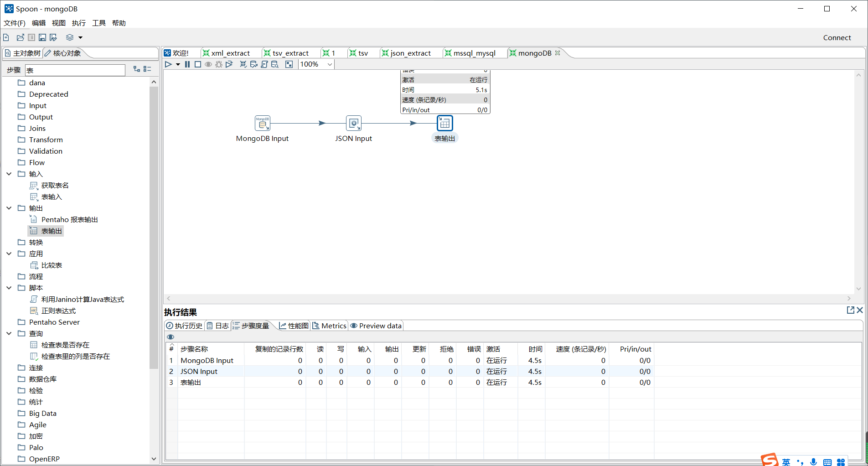Click the debug transformation bug icon
Viewport: 868px width, 466px height.
point(219,64)
